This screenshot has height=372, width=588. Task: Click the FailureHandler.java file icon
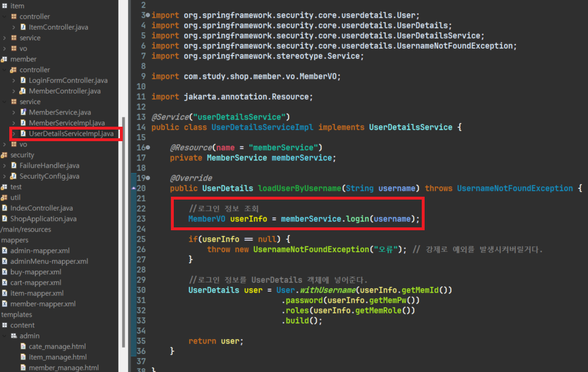point(13,165)
